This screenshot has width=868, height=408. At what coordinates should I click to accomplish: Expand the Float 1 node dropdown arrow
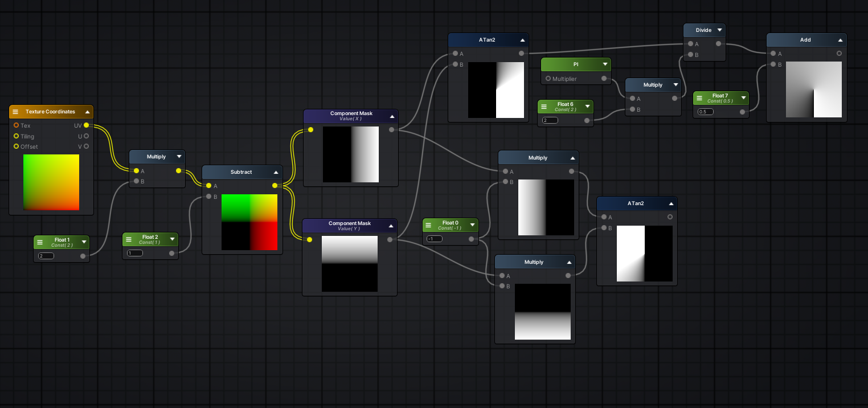pos(84,242)
